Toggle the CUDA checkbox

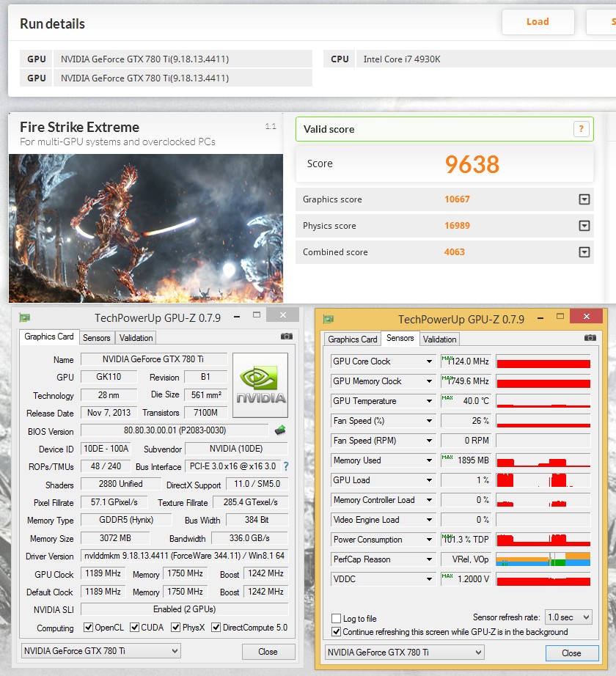(x=134, y=628)
